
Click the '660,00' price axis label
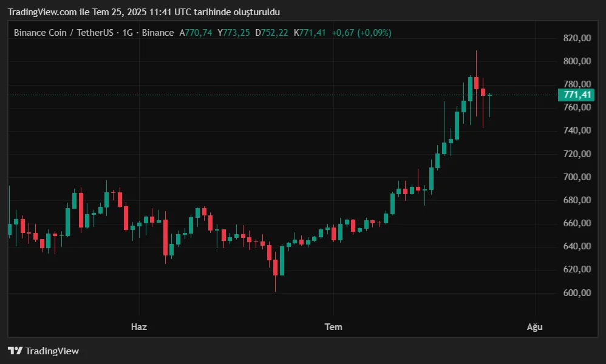point(577,223)
